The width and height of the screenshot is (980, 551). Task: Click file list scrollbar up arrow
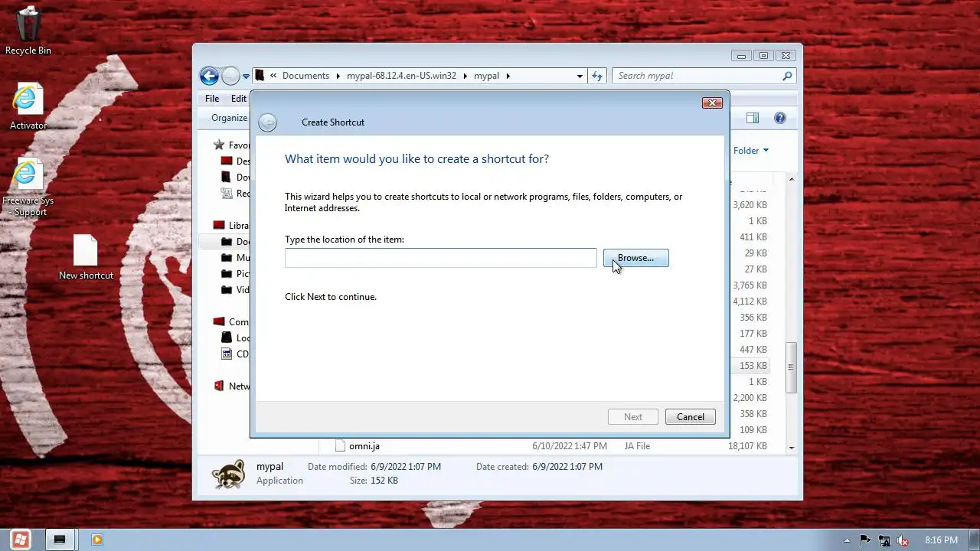click(x=792, y=180)
